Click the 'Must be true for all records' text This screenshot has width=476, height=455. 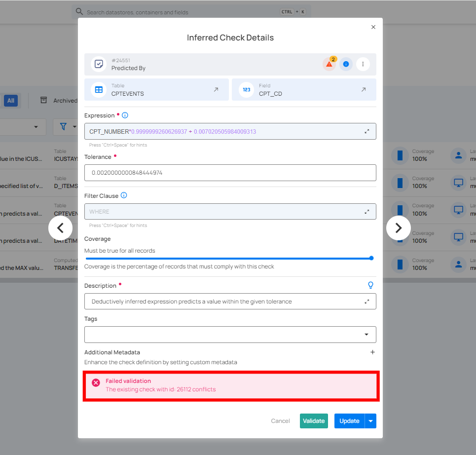[x=119, y=251]
